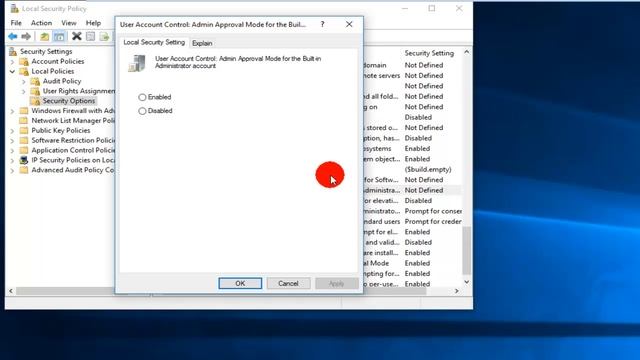Select the Public Key Policies label

(x=61, y=131)
